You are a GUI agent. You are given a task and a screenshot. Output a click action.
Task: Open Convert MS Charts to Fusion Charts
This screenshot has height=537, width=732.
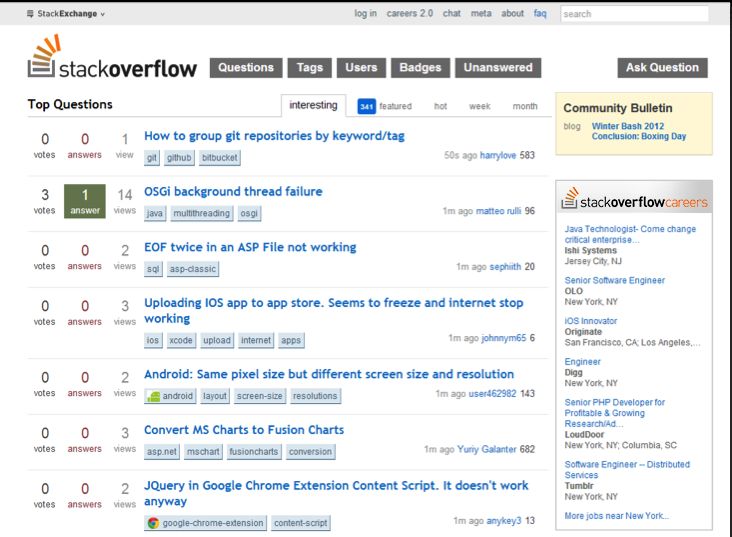[244, 430]
